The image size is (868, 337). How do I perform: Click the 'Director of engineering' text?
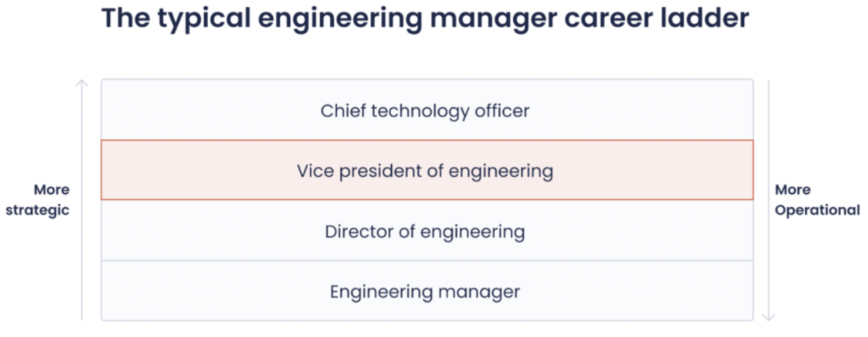pos(425,231)
